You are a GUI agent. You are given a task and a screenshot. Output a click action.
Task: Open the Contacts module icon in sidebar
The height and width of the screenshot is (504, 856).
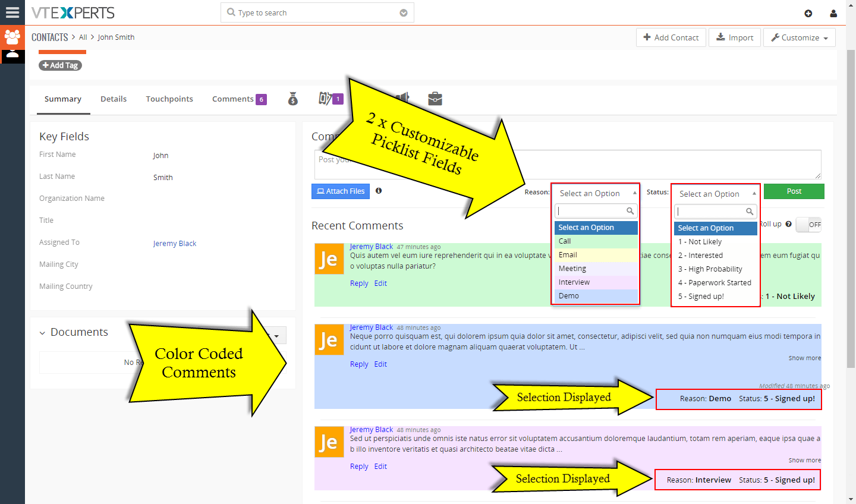point(12,37)
